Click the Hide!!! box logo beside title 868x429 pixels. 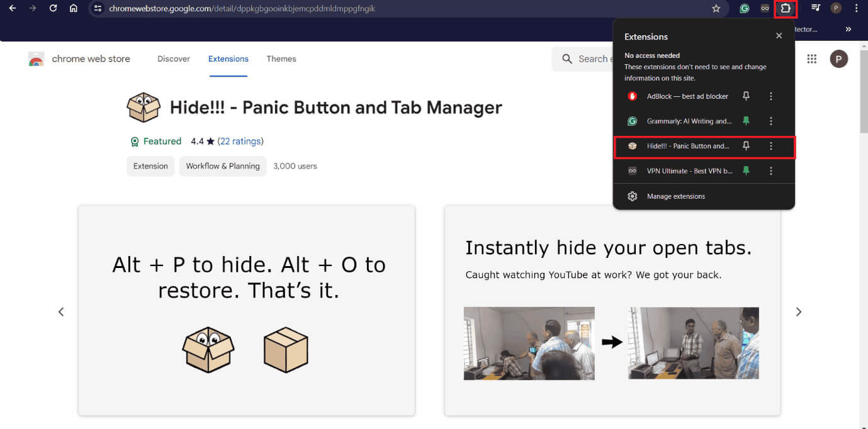tap(144, 108)
